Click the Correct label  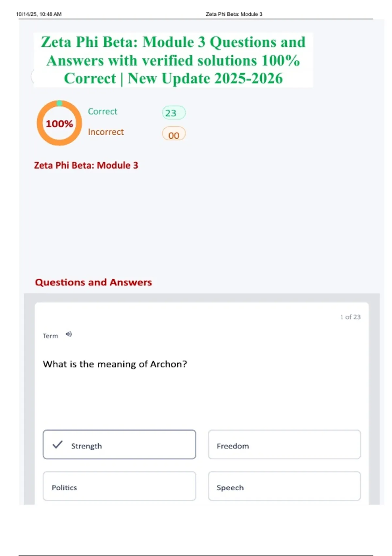pyautogui.click(x=102, y=112)
